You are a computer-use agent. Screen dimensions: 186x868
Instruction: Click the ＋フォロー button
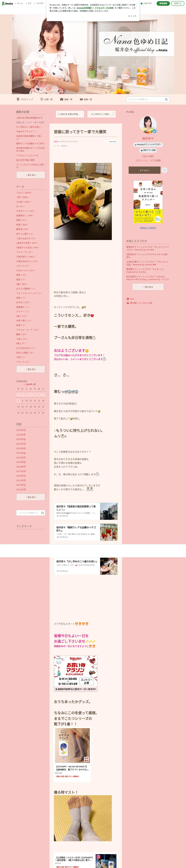point(144,170)
